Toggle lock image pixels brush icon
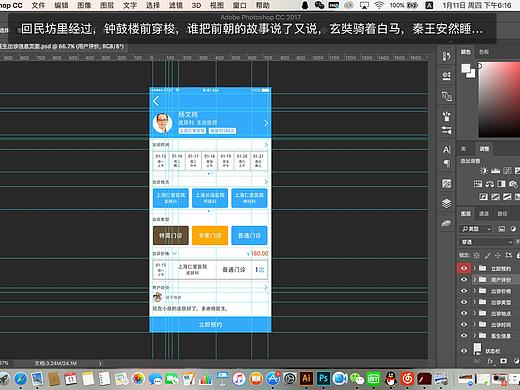The height and width of the screenshot is (390, 520). [487, 255]
